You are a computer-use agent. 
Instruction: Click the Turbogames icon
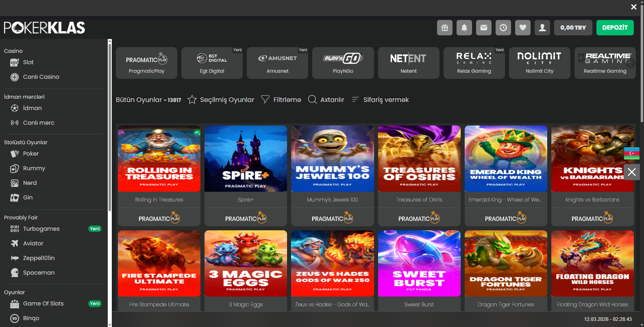(x=15, y=229)
